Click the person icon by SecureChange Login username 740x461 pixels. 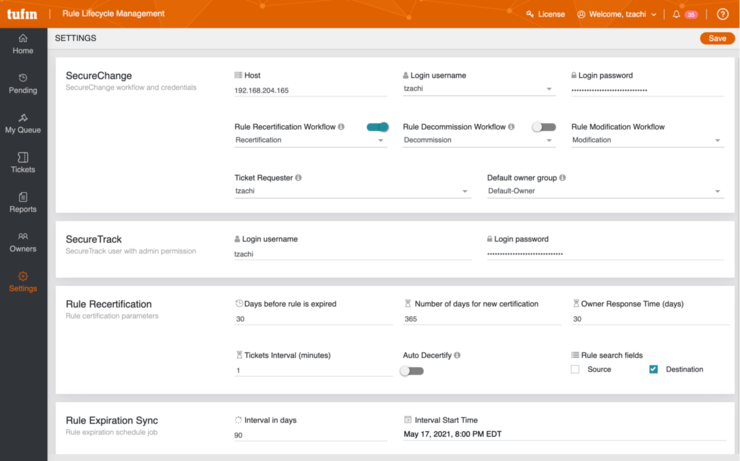[405, 75]
